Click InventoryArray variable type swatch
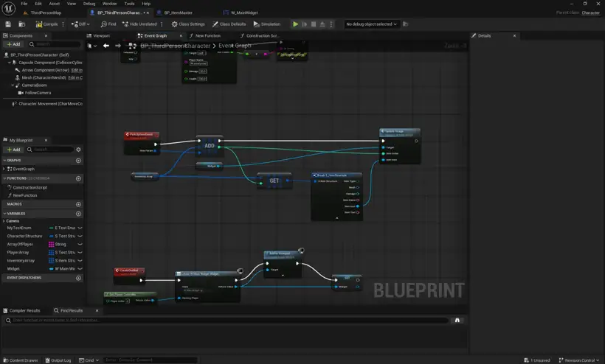The width and height of the screenshot is (605, 364). [52, 261]
